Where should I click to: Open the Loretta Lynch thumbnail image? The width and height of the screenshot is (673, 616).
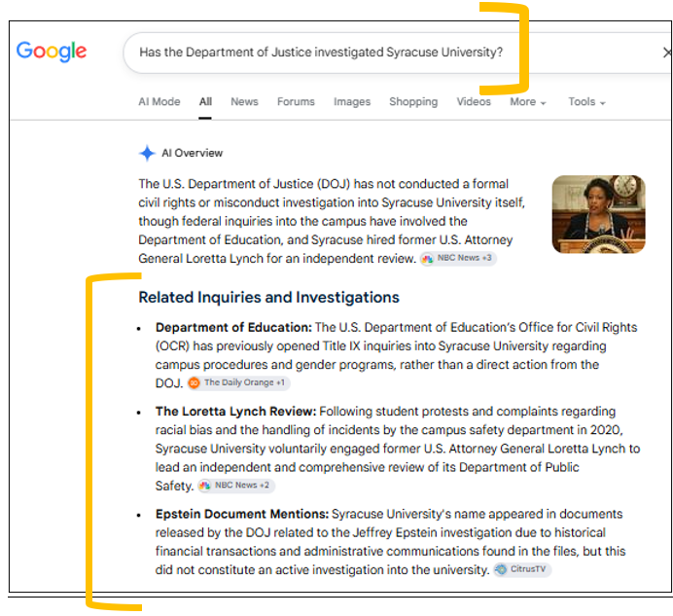click(598, 214)
